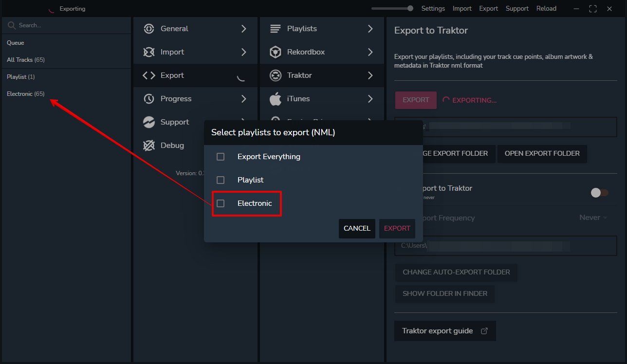627x364 pixels.
Task: Click the Export code-brackets icon
Action: (x=149, y=75)
